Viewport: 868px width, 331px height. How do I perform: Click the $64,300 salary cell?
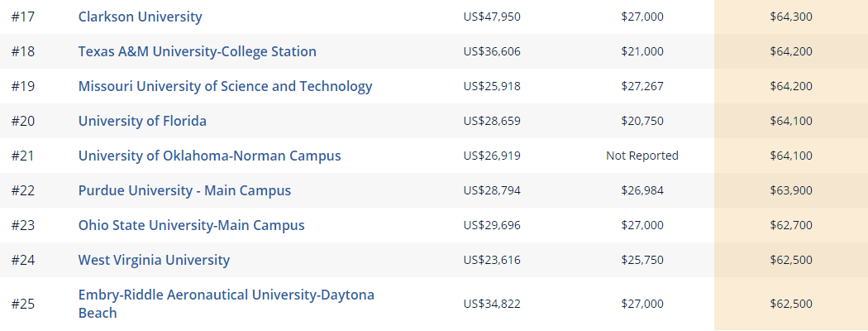point(790,17)
